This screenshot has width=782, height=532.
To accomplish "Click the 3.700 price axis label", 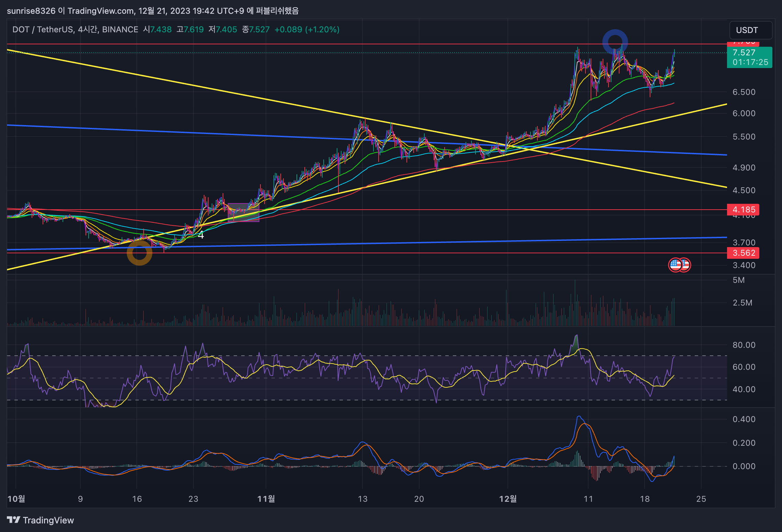I will pos(744,243).
